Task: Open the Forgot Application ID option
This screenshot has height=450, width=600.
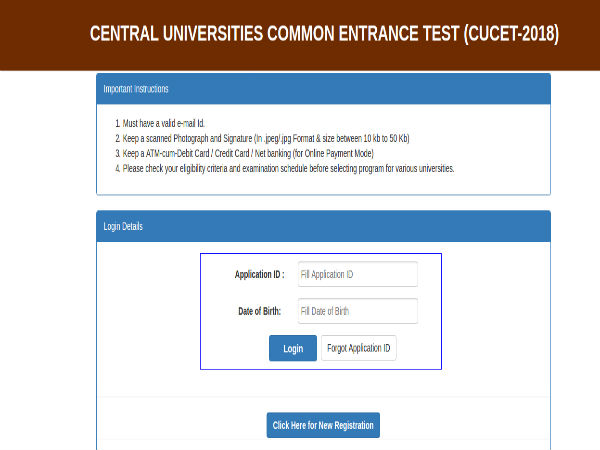Action: (359, 348)
